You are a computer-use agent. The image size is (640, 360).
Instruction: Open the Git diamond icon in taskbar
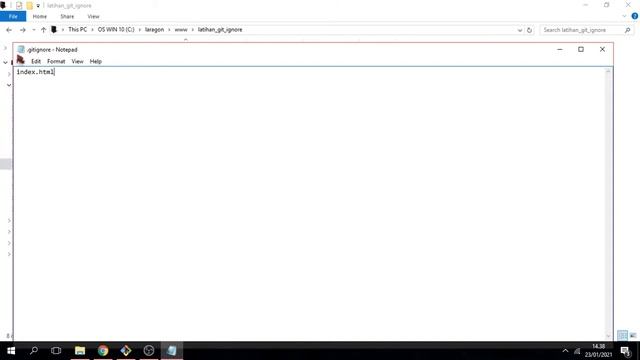click(126, 351)
